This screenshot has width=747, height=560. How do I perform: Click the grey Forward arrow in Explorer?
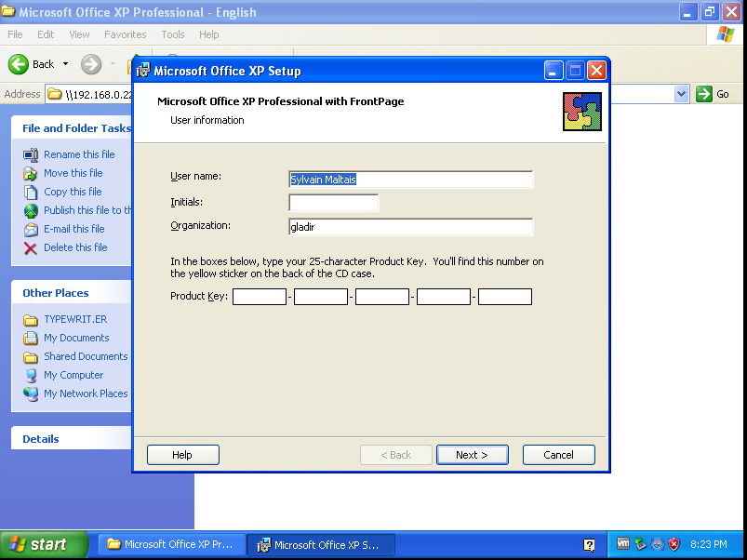click(91, 64)
